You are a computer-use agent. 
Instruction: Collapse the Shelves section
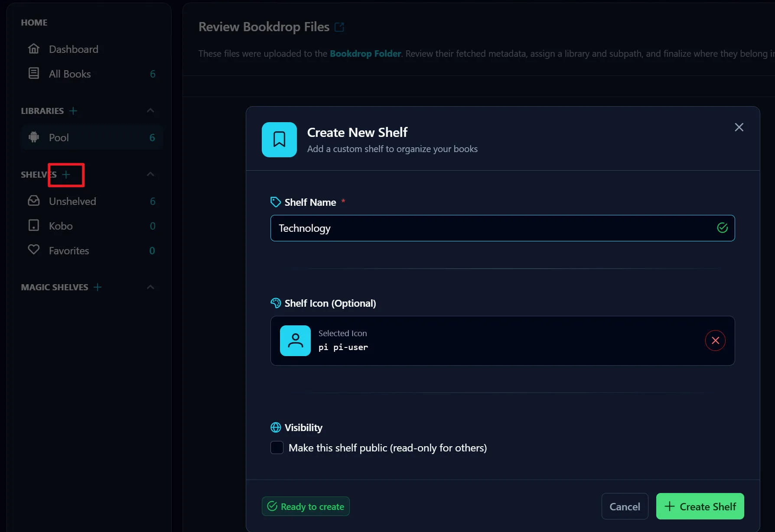pos(150,174)
